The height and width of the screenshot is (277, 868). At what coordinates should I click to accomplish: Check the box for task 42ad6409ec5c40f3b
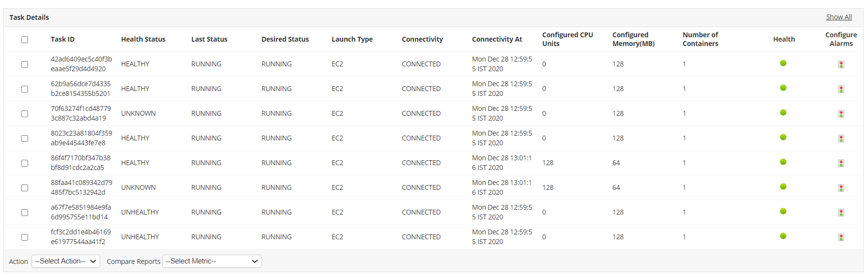(25, 64)
